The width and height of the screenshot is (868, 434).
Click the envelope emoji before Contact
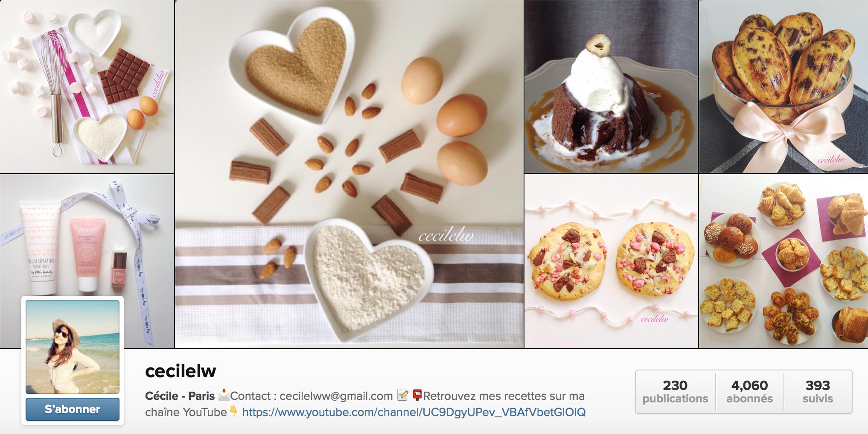(224, 395)
